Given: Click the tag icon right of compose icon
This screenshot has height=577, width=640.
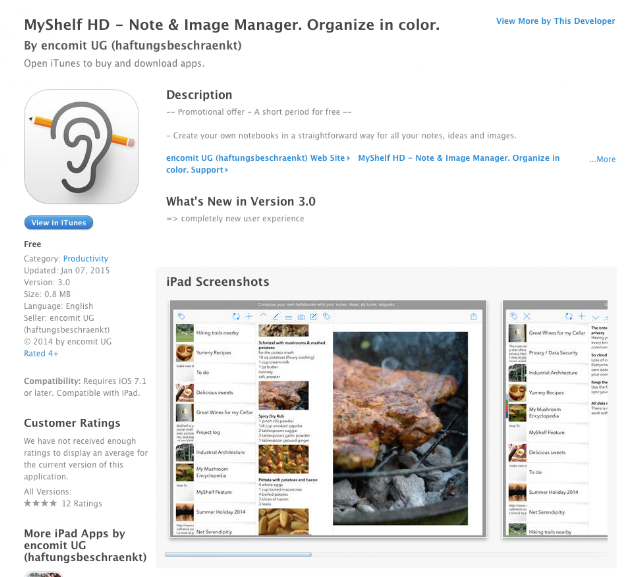Looking at the screenshot, I should (x=327, y=316).
